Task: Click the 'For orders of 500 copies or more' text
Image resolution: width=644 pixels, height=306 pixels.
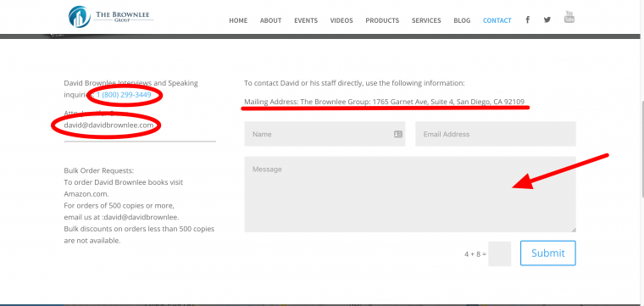Action: pyautogui.click(x=119, y=205)
